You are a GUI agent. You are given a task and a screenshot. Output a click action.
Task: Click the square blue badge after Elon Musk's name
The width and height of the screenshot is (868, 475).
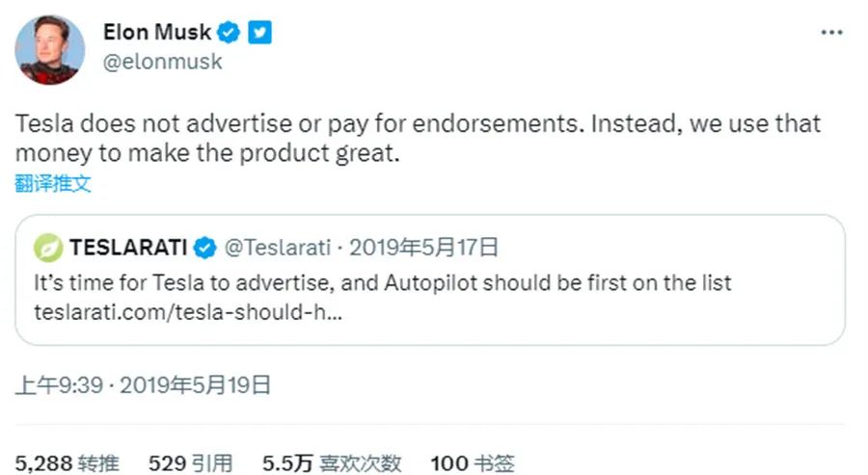[259, 33]
